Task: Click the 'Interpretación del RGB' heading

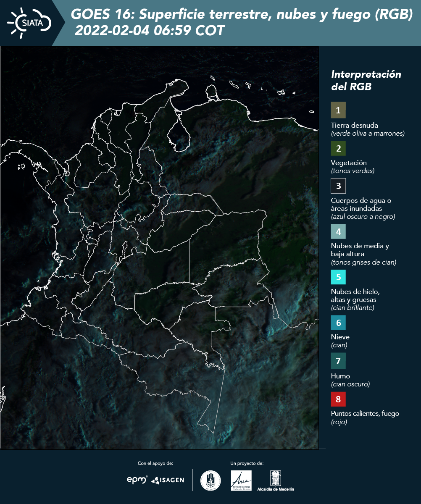Action: click(366, 80)
